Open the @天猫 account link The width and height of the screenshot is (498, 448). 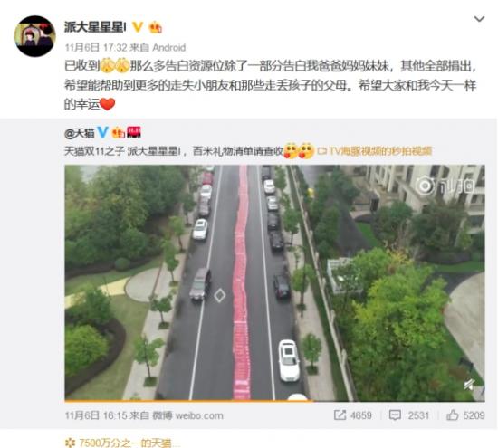[x=80, y=133]
